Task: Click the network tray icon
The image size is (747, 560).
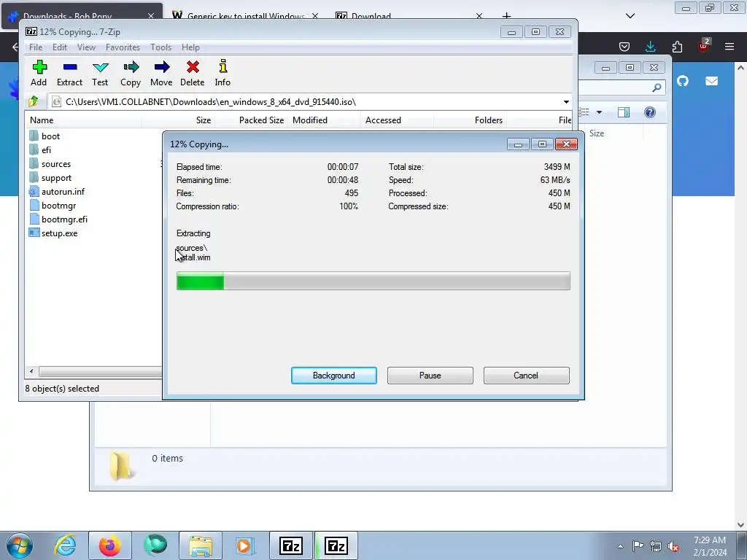Action: coord(656,546)
